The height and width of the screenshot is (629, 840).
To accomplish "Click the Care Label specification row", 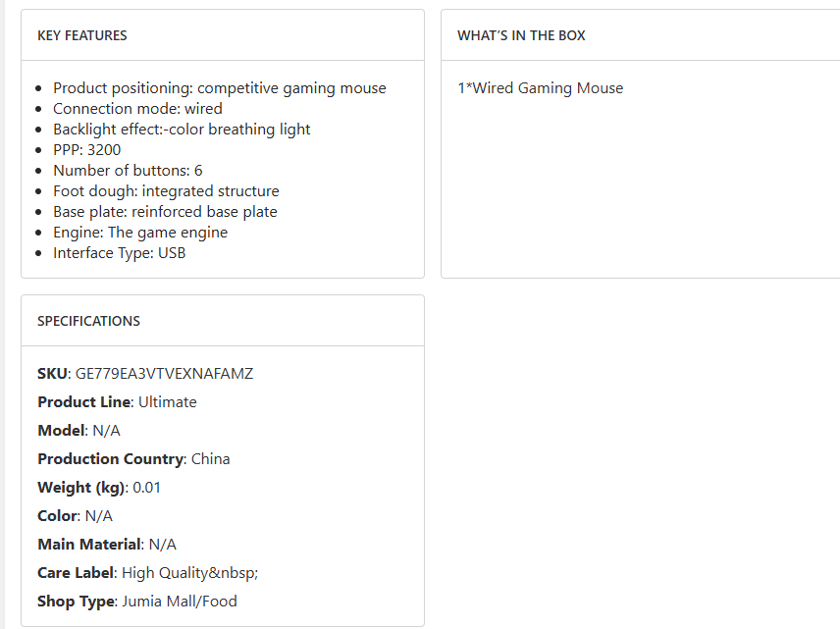I will pyautogui.click(x=147, y=573).
